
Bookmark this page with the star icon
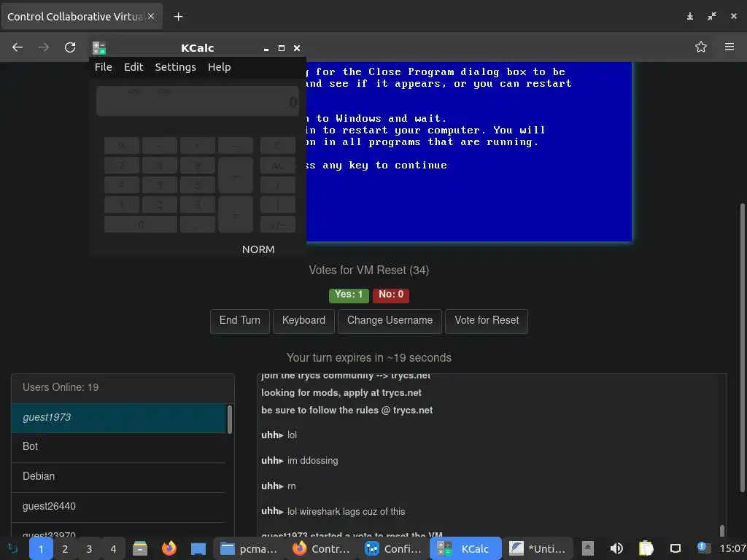(x=701, y=47)
